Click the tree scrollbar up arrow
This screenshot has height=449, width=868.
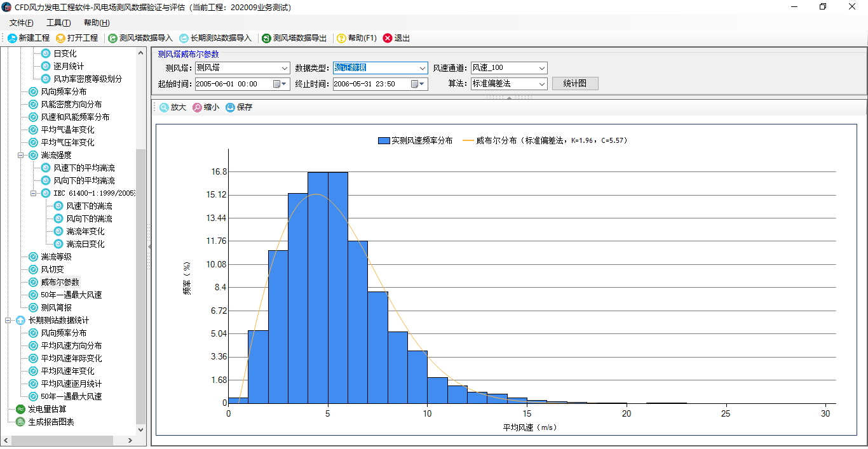pos(140,53)
